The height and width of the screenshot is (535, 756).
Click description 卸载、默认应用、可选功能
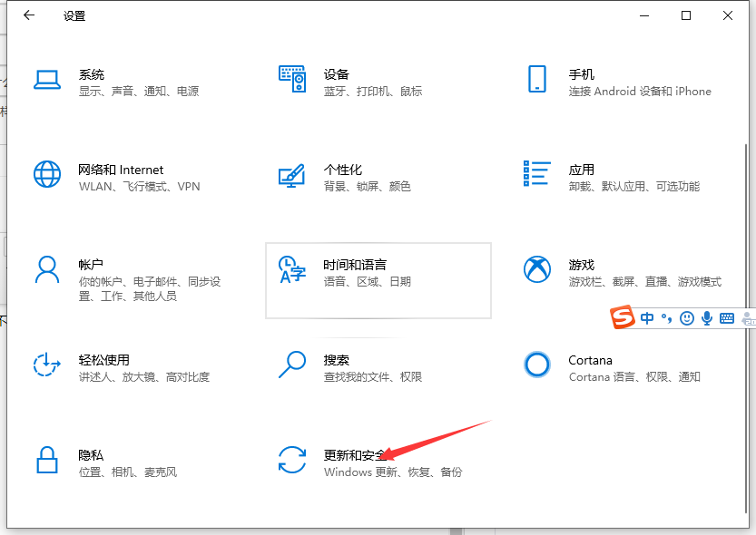click(634, 187)
